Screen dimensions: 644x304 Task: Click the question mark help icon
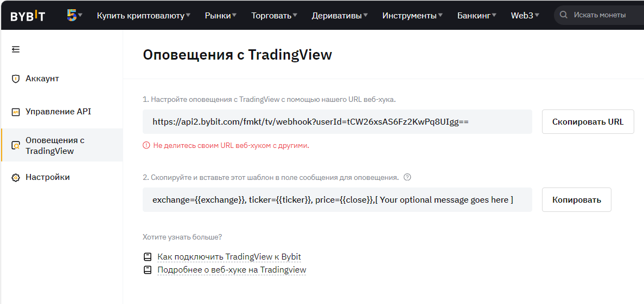pos(407,177)
